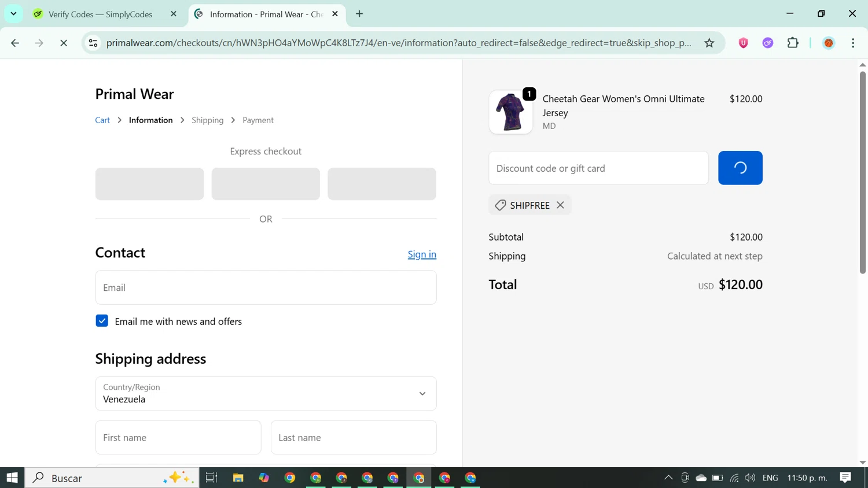Click the jersey product thumbnail
This screenshot has width=868, height=488.
pos(510,112)
